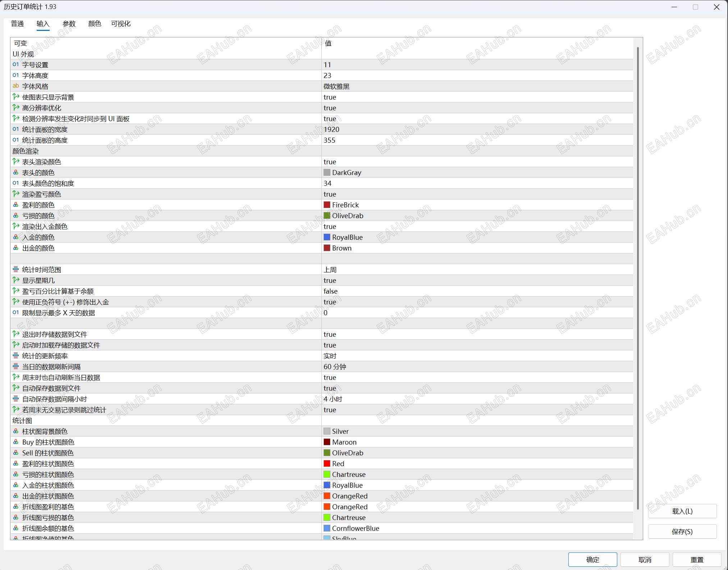The image size is (728, 570).
Task: Click the color icon beside 表头的颜色
Action: click(x=15, y=173)
